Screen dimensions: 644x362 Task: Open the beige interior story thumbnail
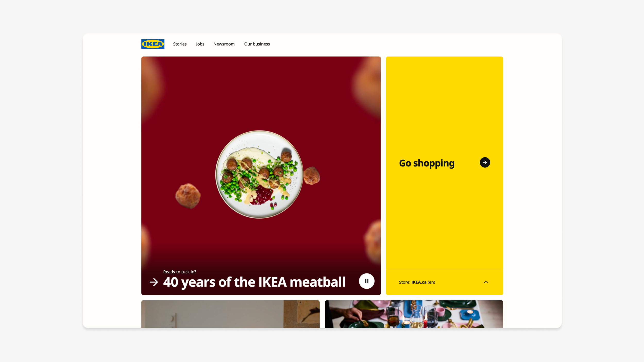(x=230, y=314)
